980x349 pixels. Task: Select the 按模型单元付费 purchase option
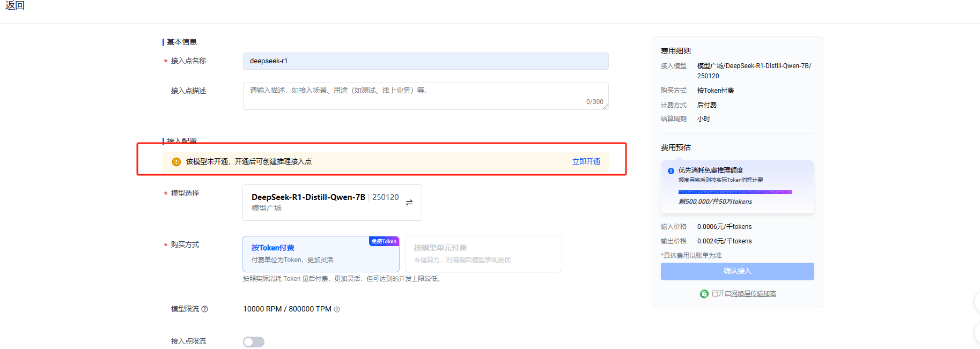(x=483, y=254)
